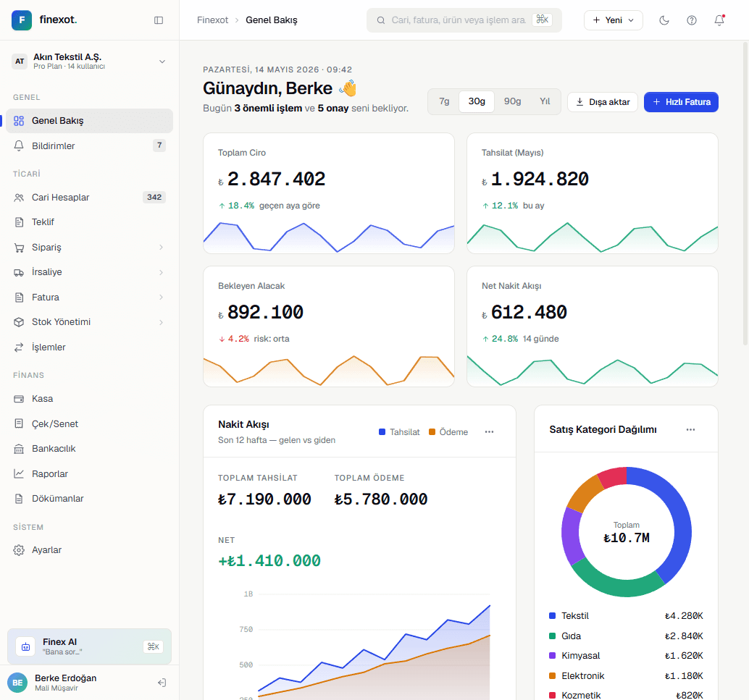Open Ayarlar settings item

89,550
